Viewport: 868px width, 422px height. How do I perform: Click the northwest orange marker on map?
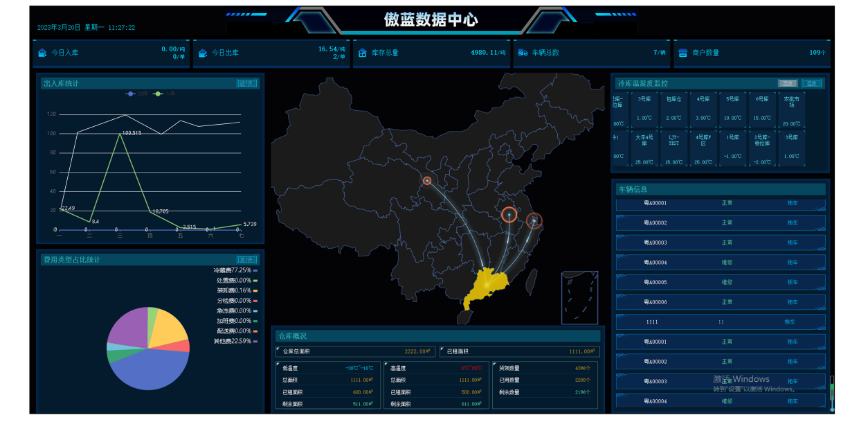(427, 181)
